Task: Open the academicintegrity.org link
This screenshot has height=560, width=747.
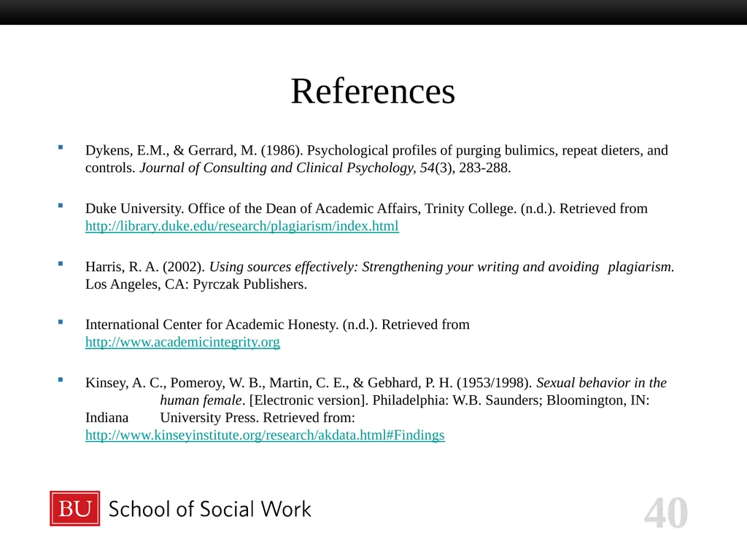Action: (182, 342)
